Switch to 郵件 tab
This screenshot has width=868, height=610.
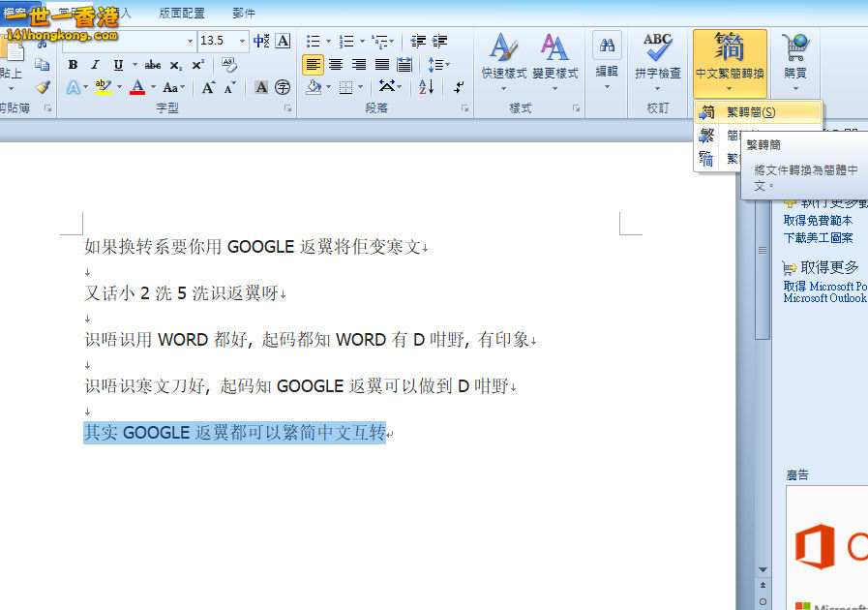(244, 13)
